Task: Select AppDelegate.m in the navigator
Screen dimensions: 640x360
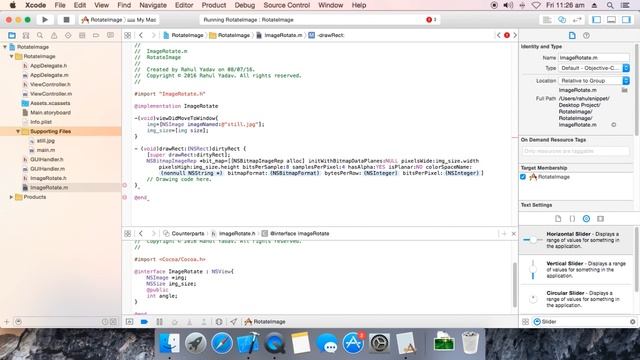Action: coord(49,75)
